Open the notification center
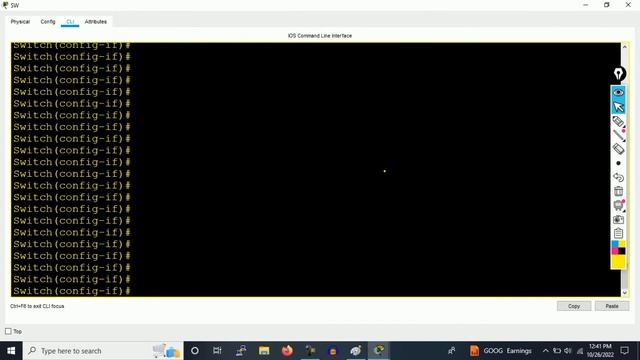Viewport: 640px width, 360px height. click(x=624, y=351)
